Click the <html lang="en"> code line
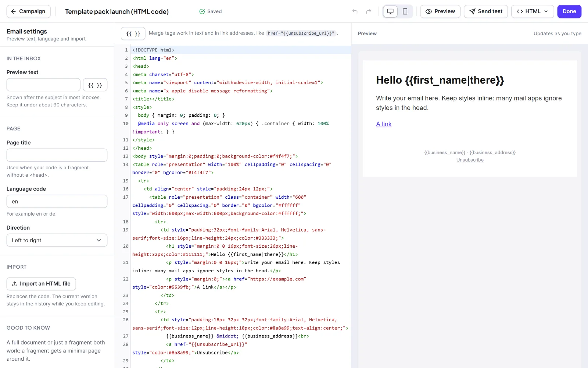 (155, 58)
